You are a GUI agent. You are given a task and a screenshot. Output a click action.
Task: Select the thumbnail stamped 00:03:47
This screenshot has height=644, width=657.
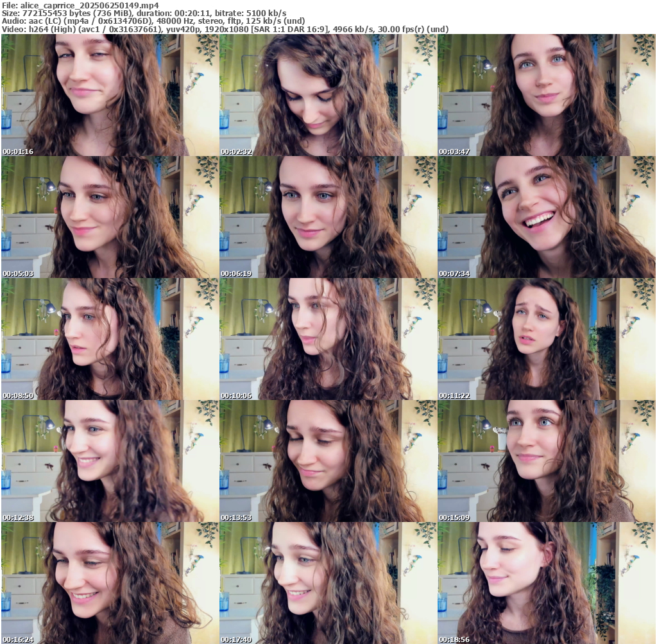click(x=547, y=95)
